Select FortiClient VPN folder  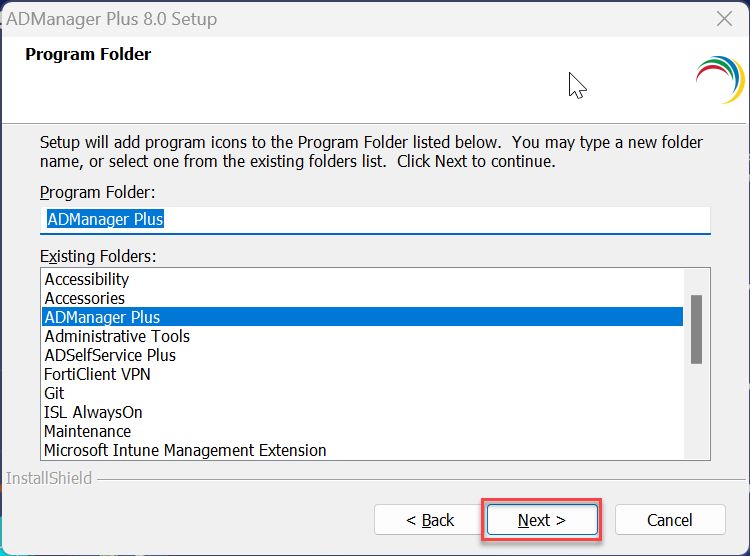pos(98,374)
